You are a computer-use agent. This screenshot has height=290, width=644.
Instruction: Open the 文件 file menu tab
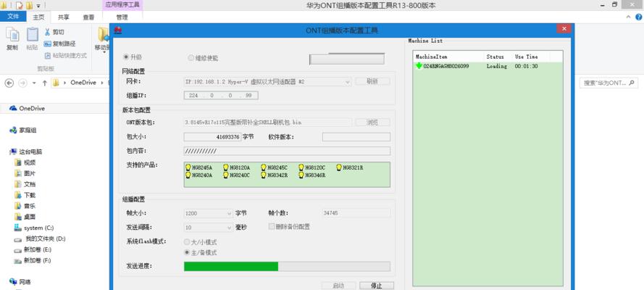[x=14, y=17]
